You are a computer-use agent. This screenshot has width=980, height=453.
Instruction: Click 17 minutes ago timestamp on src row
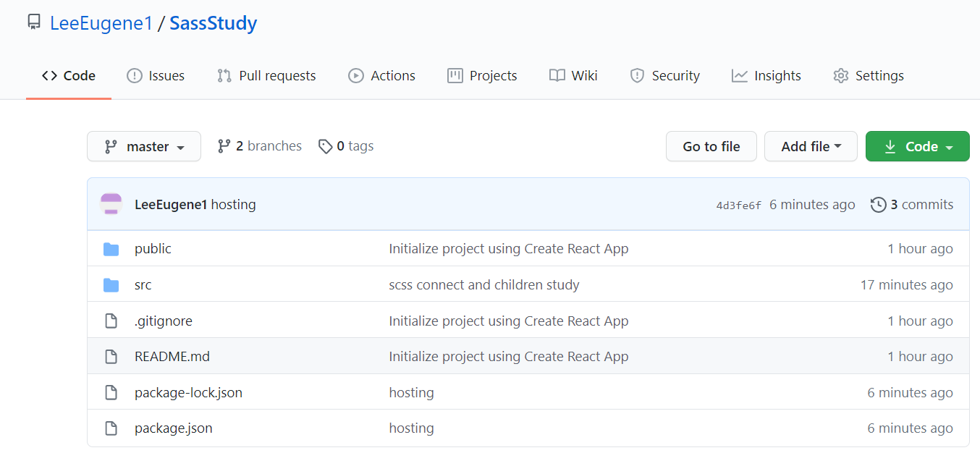[907, 284]
